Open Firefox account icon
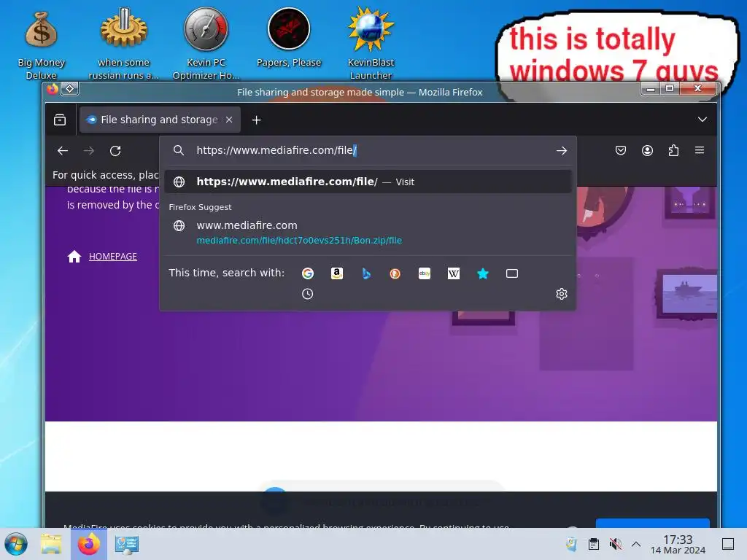 click(x=648, y=150)
